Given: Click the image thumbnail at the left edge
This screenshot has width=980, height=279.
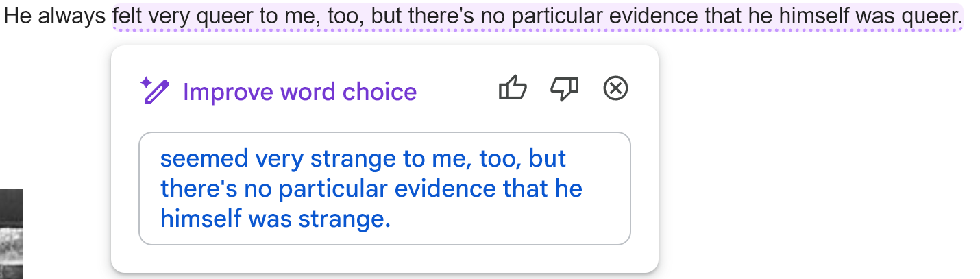Looking at the screenshot, I should click(x=11, y=233).
